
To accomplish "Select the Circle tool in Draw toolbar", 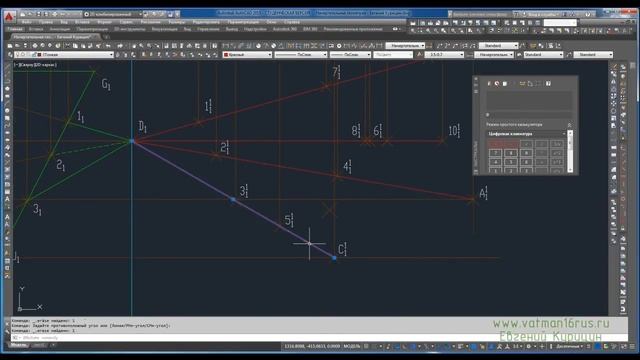I will click(x=7, y=111).
